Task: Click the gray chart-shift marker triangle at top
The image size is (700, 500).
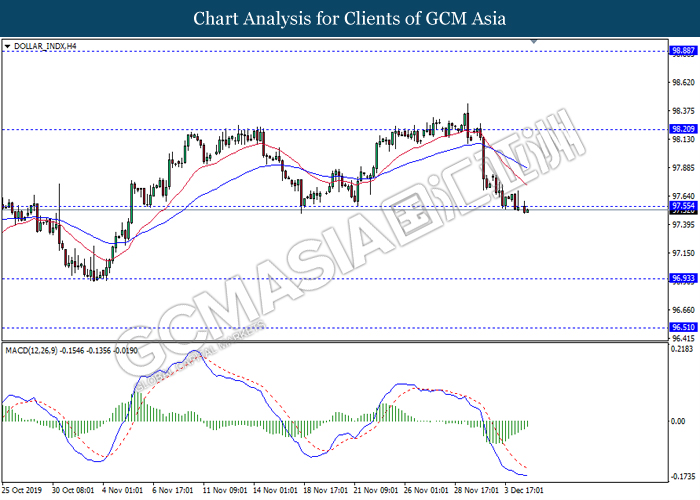Action: tap(534, 41)
